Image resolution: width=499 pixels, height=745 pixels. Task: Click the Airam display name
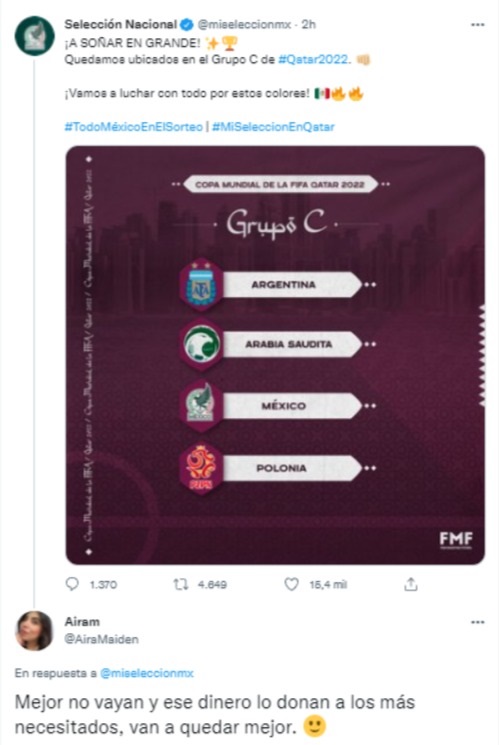82,622
